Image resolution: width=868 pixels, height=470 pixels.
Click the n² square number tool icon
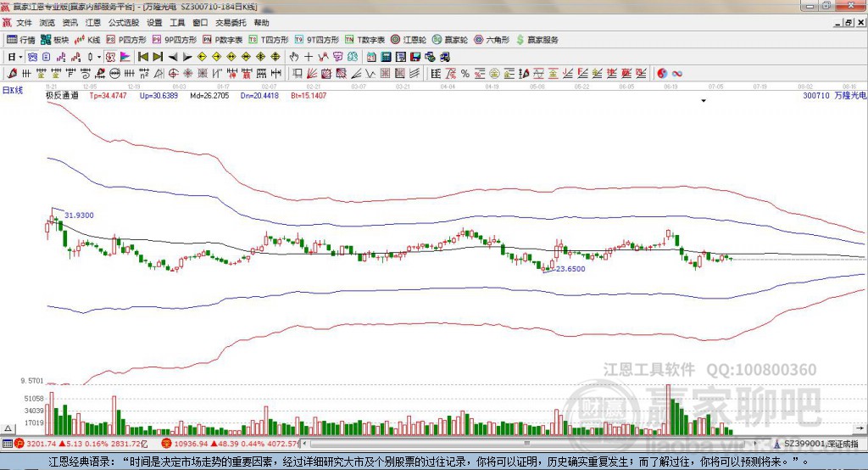click(144, 73)
